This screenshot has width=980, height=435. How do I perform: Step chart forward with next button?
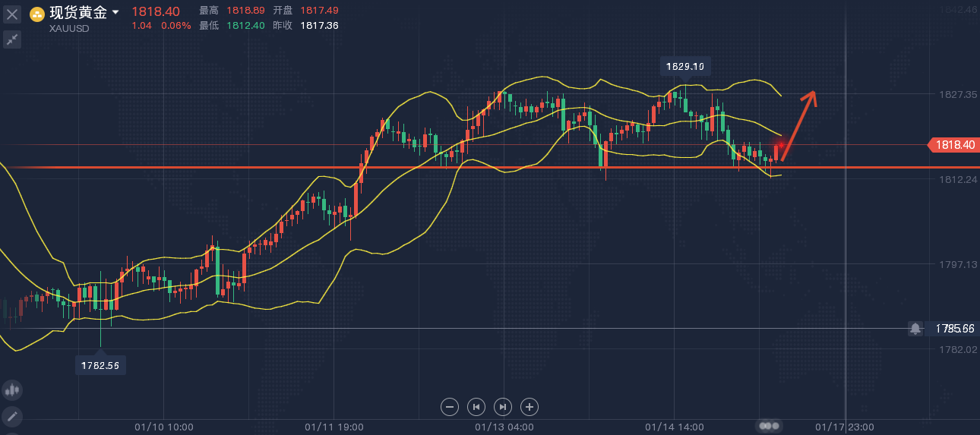tap(503, 407)
